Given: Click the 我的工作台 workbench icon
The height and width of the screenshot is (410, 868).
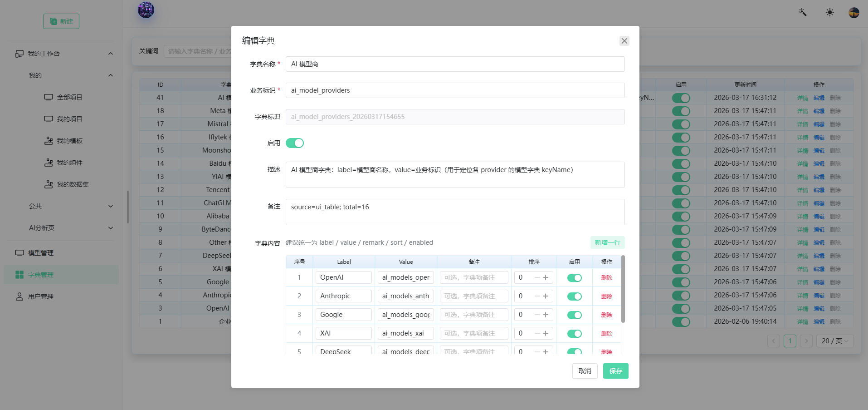Looking at the screenshot, I should pyautogui.click(x=20, y=54).
